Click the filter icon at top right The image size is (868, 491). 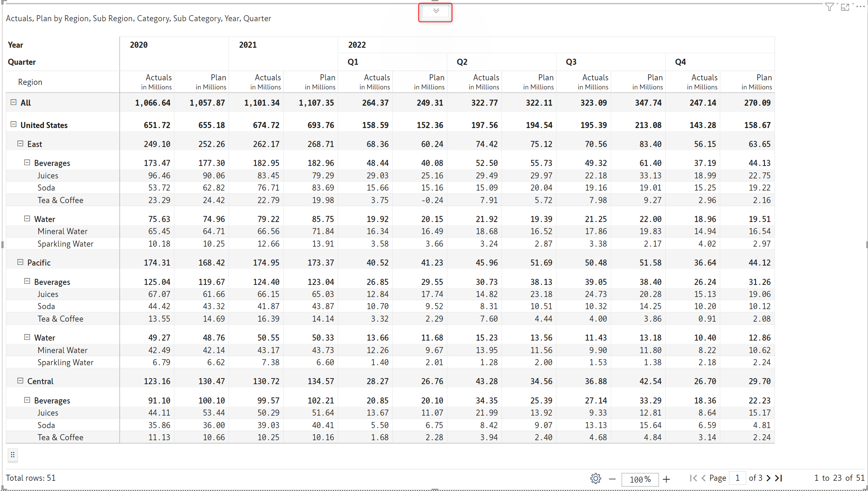(829, 7)
